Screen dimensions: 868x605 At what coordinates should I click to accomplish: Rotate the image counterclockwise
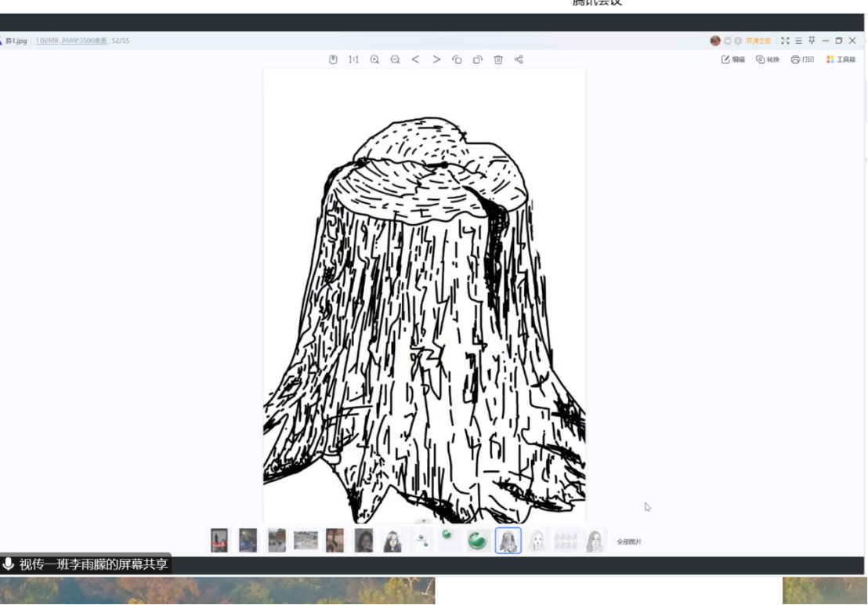point(457,60)
